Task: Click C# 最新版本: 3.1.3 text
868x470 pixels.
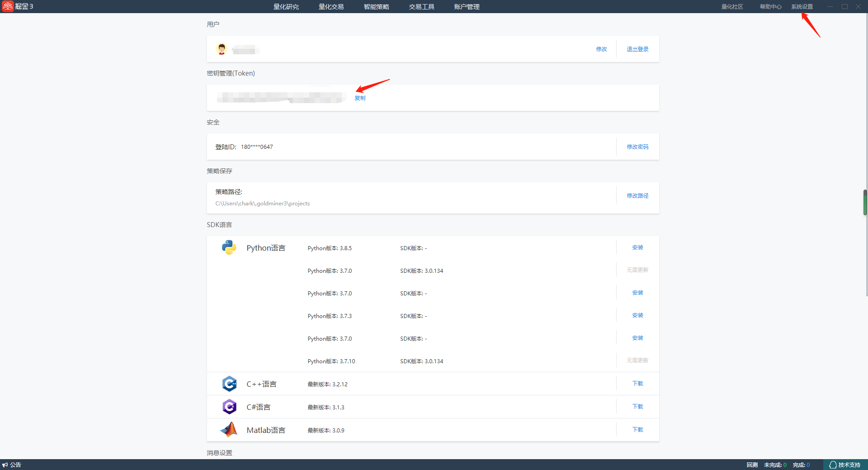Action: [x=326, y=408]
